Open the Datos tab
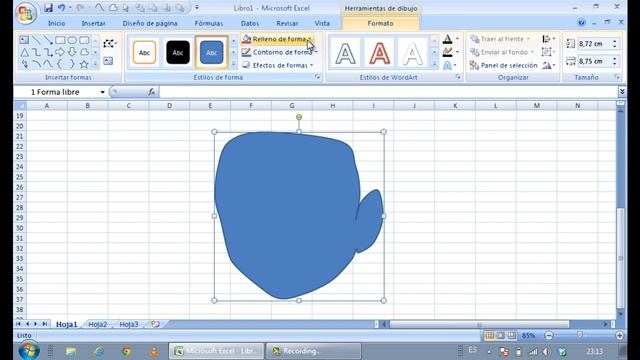The height and width of the screenshot is (360, 640). pos(250,24)
